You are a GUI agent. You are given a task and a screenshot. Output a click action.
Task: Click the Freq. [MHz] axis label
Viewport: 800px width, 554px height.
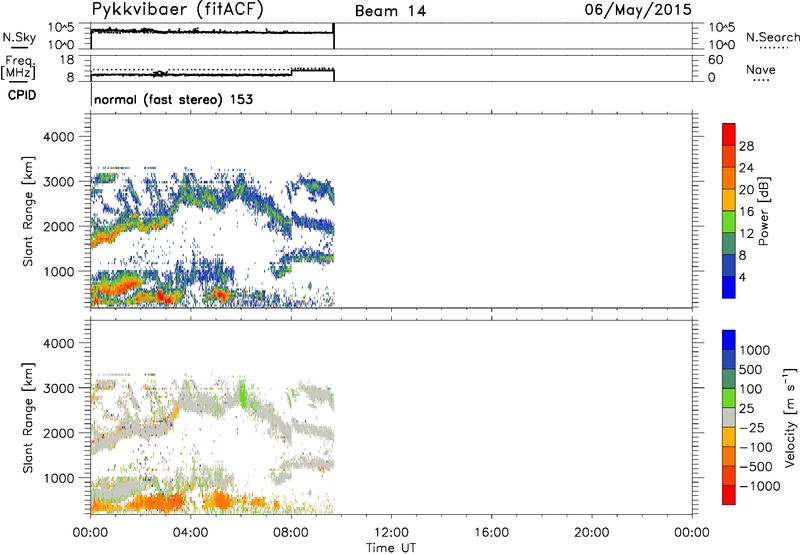19,68
